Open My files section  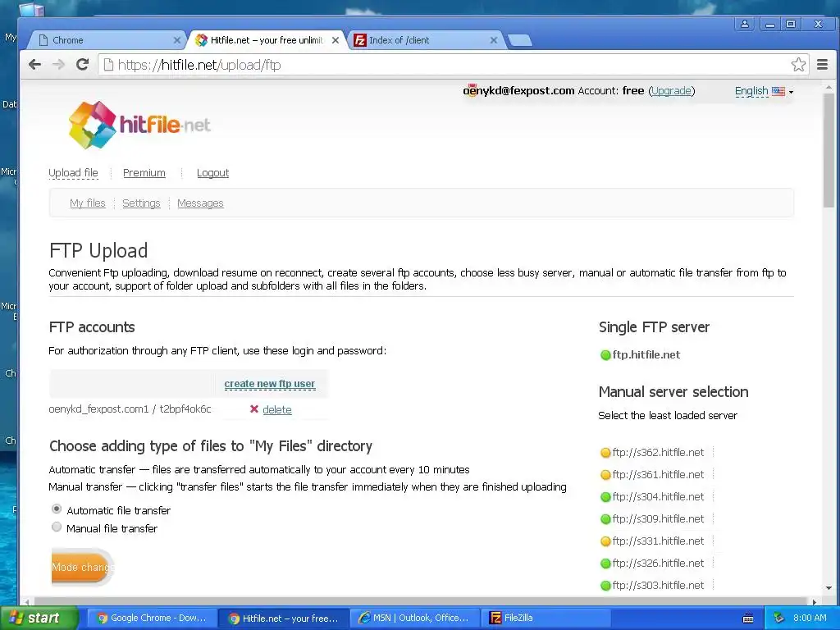[87, 203]
